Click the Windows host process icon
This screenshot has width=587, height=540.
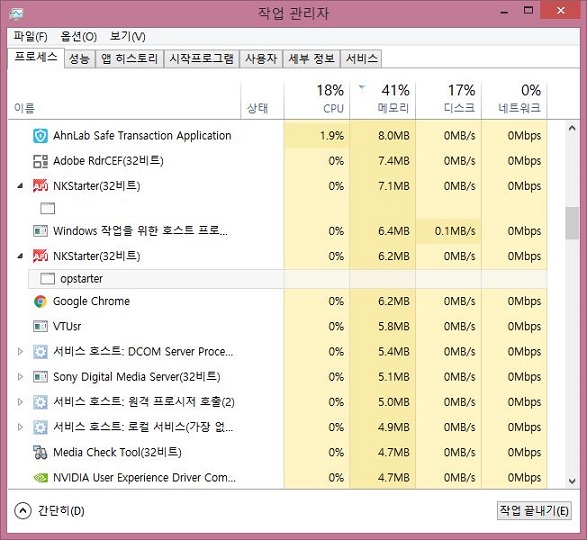click(40, 231)
